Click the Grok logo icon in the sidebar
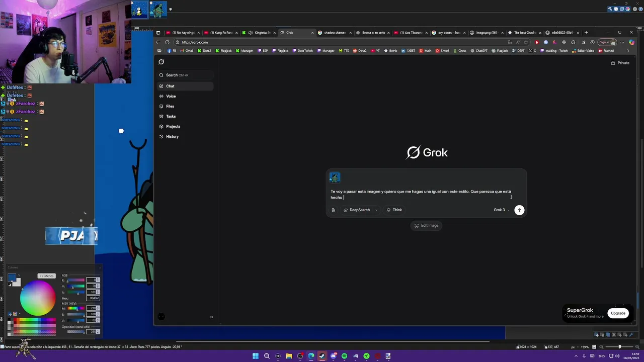The width and height of the screenshot is (644, 362). tap(162, 62)
